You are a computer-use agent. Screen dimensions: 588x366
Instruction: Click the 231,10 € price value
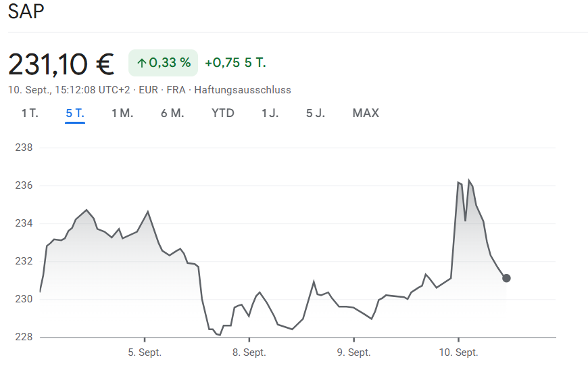[61, 64]
